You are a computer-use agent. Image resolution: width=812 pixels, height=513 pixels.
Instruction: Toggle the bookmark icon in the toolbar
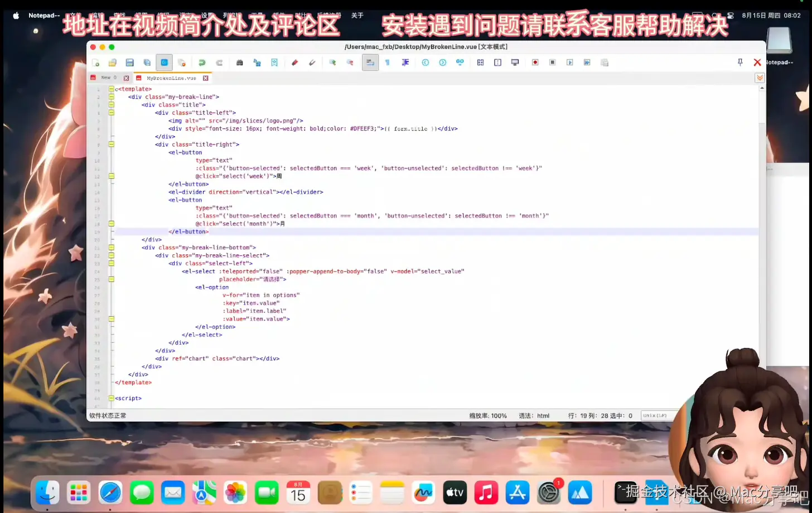click(274, 62)
